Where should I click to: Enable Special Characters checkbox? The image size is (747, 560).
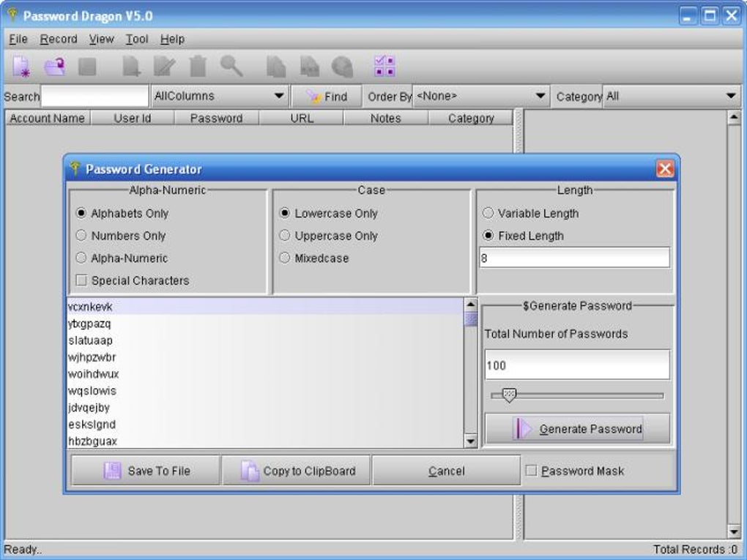(81, 280)
